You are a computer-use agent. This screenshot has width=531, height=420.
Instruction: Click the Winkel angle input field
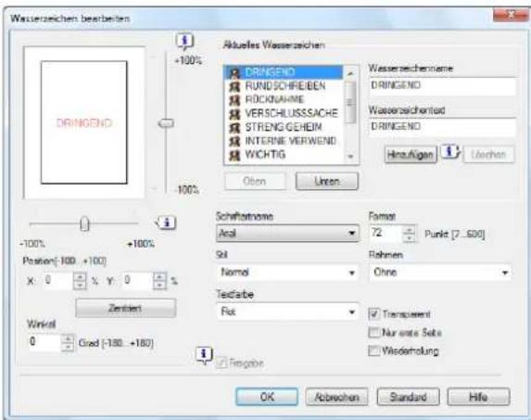(44, 342)
